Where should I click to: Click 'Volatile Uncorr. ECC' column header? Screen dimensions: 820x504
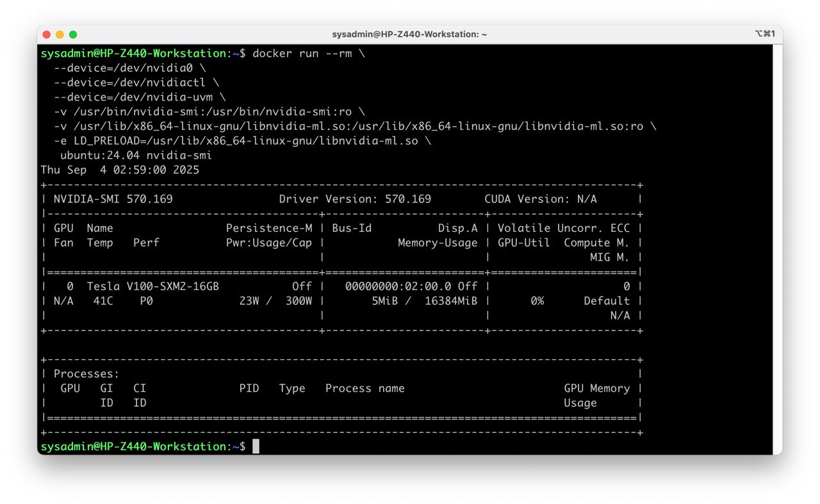point(564,229)
